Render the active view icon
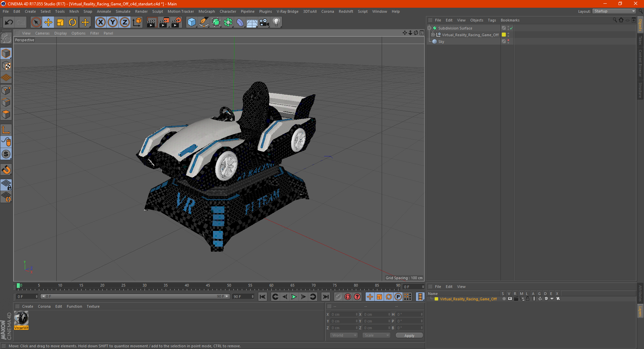 pyautogui.click(x=152, y=22)
